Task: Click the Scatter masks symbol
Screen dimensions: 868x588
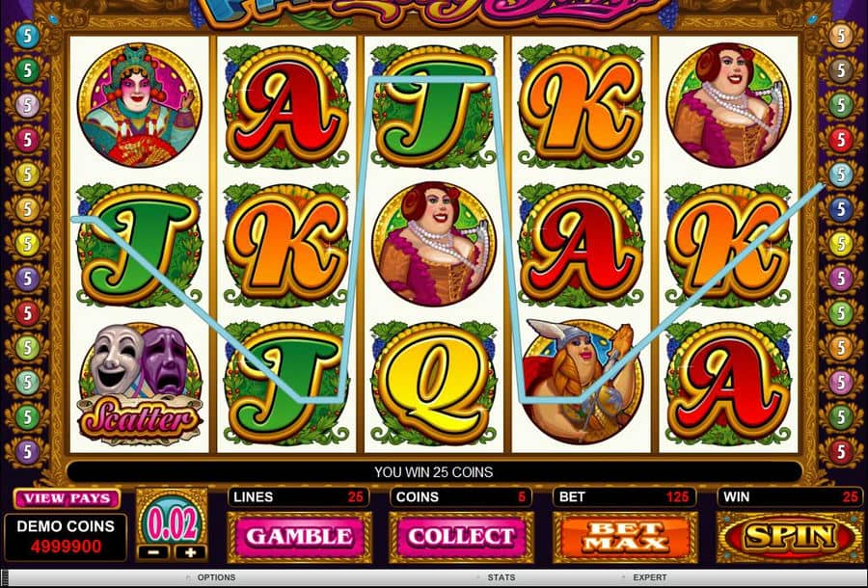Action: 140,385
